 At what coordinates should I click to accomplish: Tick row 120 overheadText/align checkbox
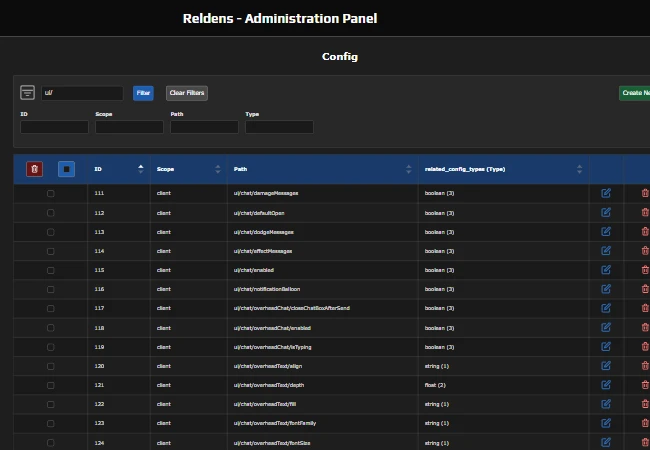click(51, 366)
